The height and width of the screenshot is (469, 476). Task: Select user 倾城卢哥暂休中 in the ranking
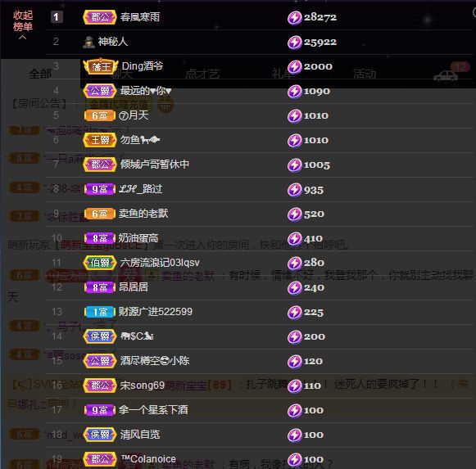(x=155, y=165)
